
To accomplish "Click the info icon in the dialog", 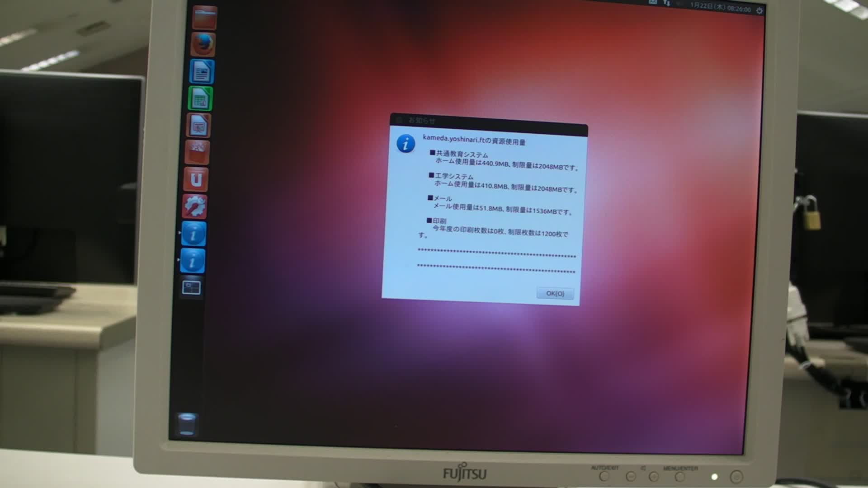I will pos(406,144).
